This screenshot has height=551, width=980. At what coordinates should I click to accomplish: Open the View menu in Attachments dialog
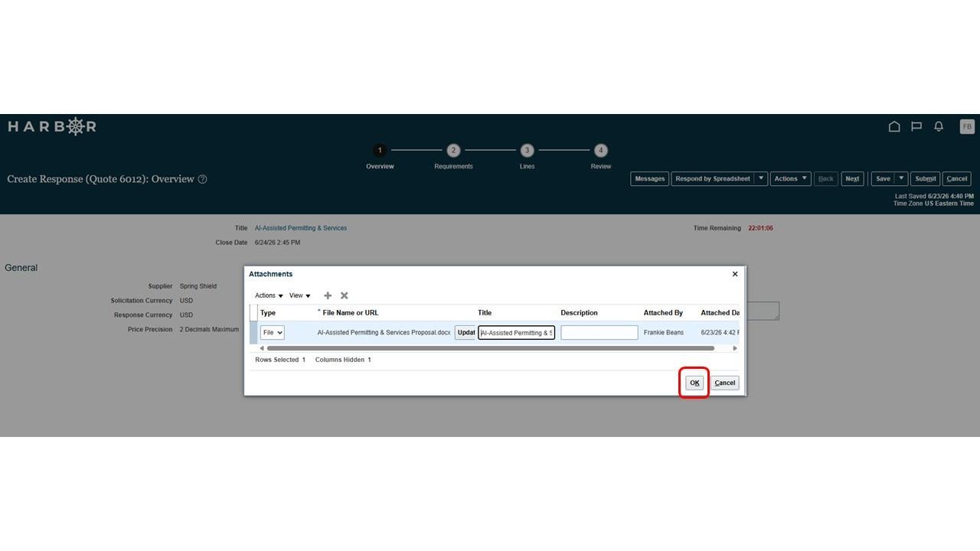coord(299,295)
